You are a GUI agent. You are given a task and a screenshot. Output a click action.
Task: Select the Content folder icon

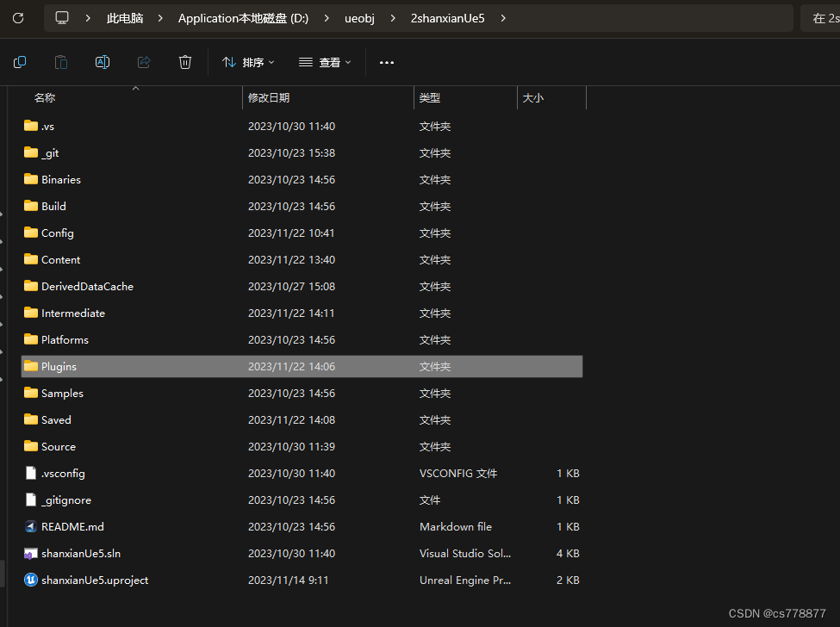31,260
